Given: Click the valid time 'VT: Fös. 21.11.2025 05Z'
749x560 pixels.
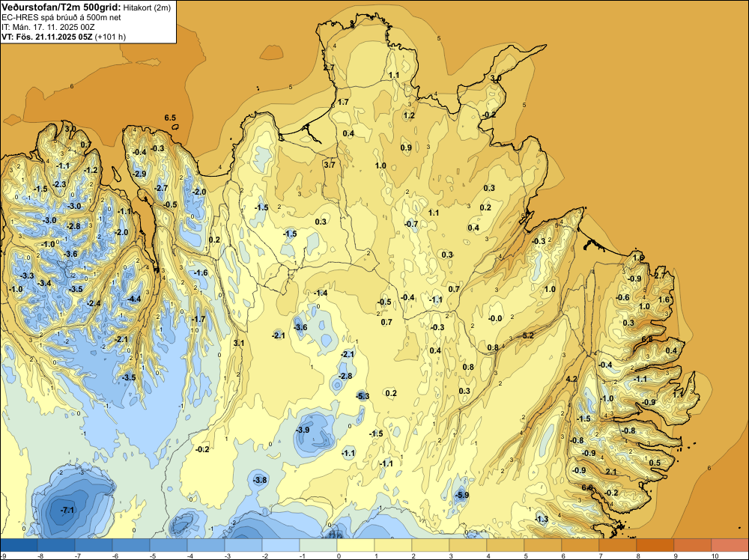Looking at the screenshot, I should click(x=46, y=37).
